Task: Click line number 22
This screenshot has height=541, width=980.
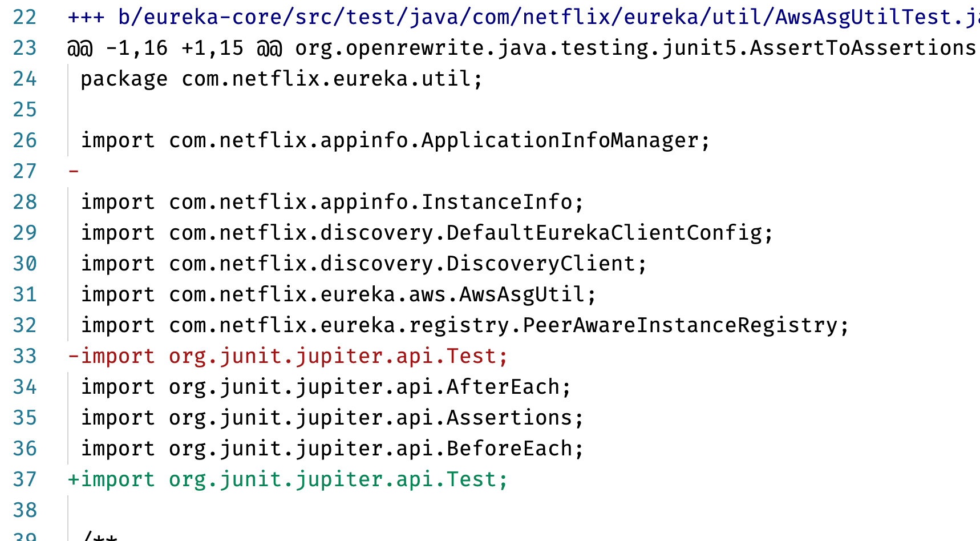Action: tap(25, 17)
